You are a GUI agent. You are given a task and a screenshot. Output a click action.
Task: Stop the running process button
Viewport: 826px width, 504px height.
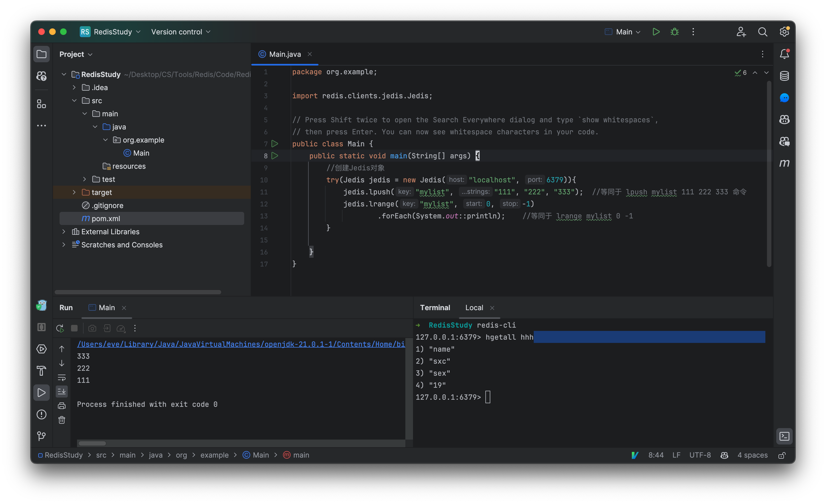pos(74,328)
